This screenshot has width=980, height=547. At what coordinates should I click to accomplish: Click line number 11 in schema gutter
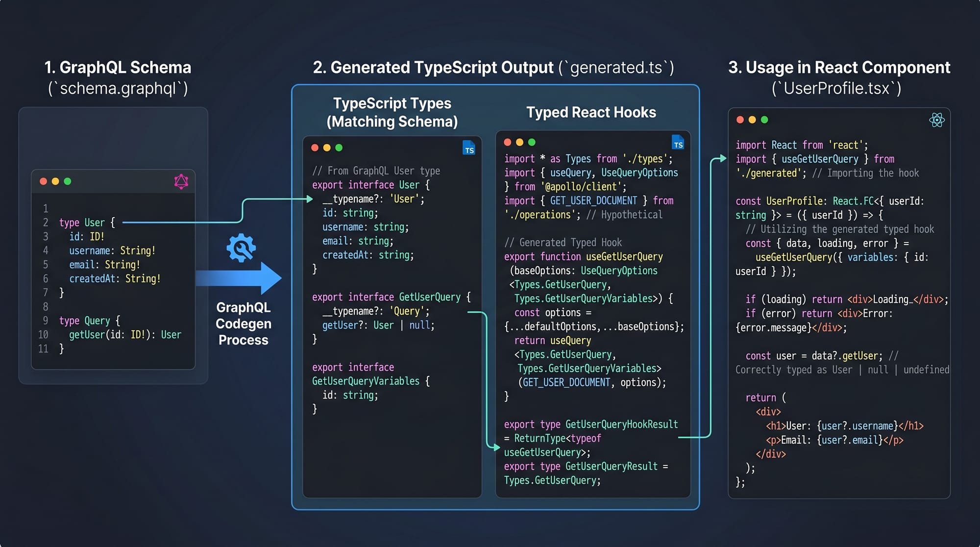[43, 349]
